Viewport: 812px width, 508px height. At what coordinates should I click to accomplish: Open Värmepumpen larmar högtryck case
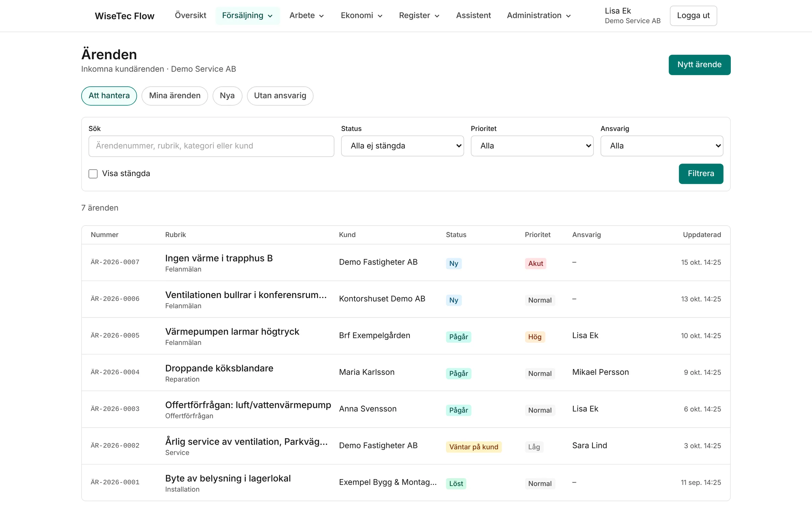coord(232,332)
